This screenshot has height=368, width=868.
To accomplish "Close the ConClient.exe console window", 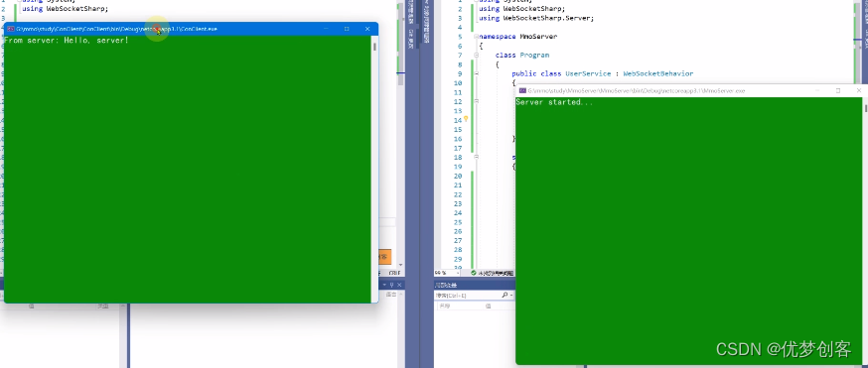I will point(367,29).
